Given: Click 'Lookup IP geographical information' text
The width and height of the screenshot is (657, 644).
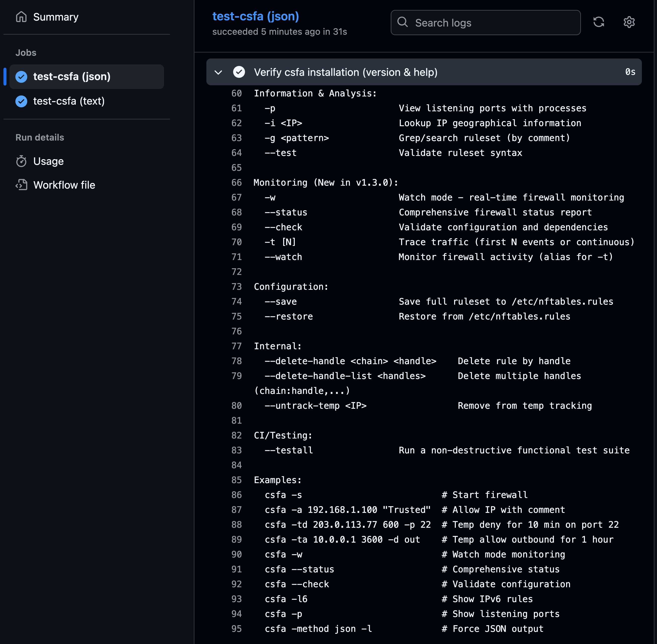Looking at the screenshot, I should point(490,123).
